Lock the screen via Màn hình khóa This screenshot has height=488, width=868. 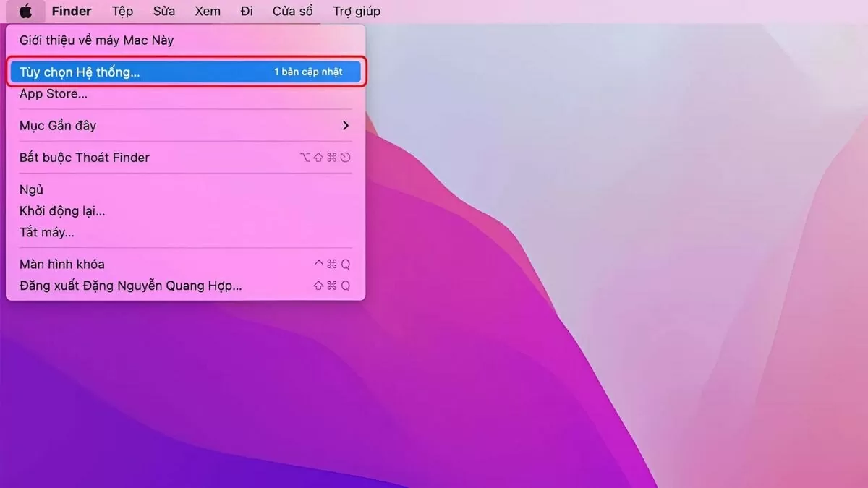pyautogui.click(x=61, y=264)
